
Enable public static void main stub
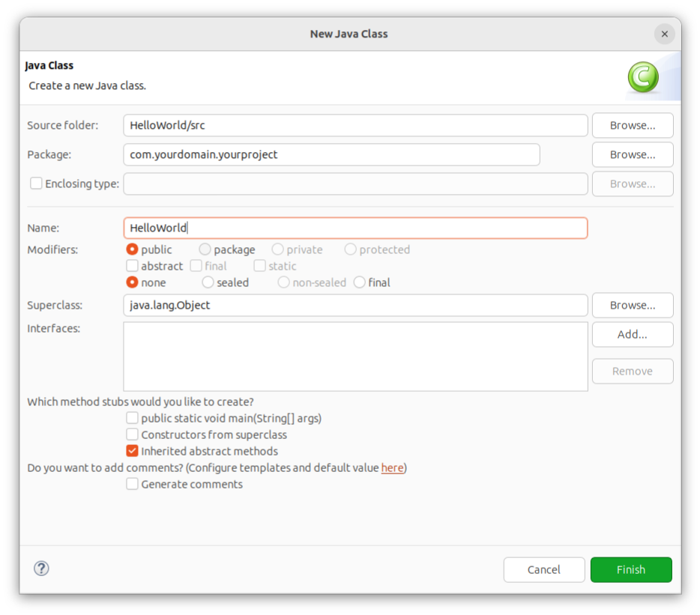click(x=132, y=419)
